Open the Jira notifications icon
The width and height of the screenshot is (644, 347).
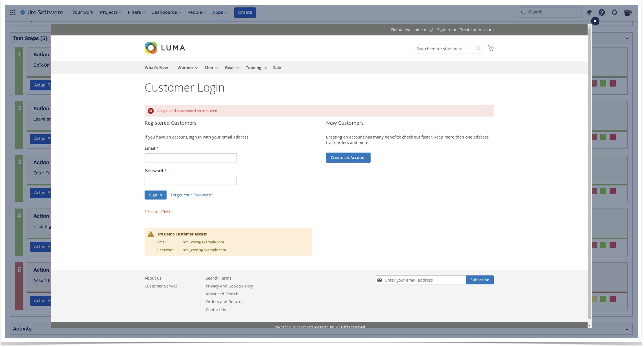589,12
